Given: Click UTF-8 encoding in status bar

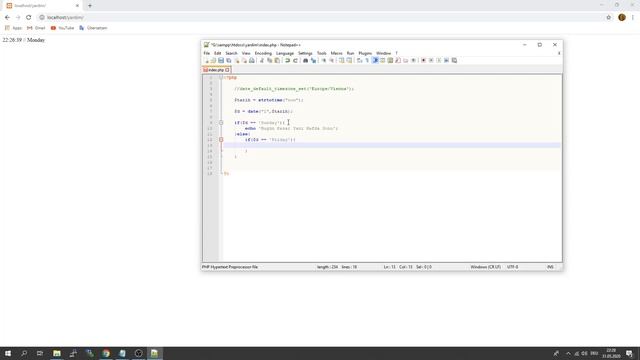Looking at the screenshot, I should (513, 267).
